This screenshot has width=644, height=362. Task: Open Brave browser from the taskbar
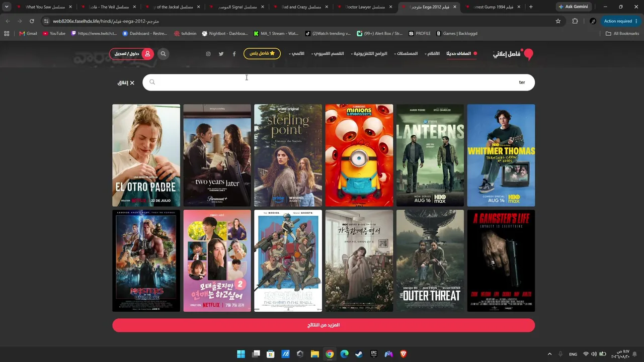[x=404, y=354]
